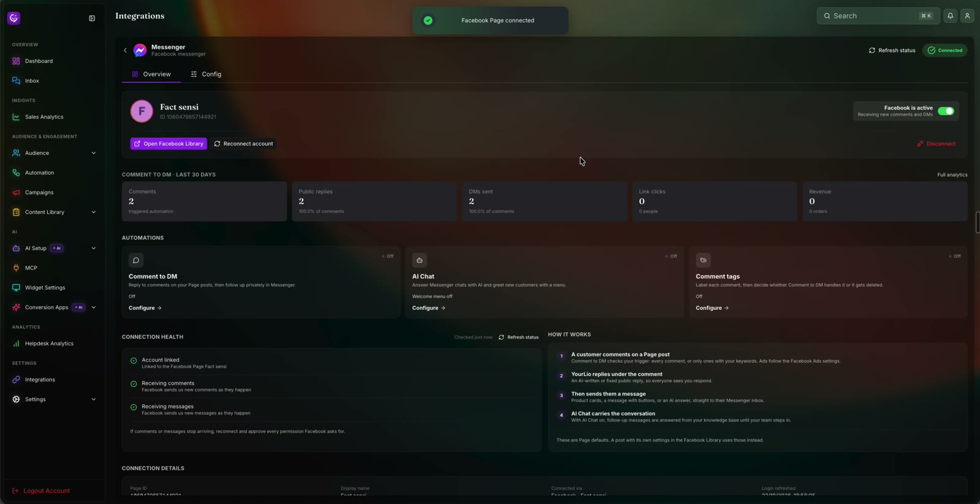The image size is (980, 504).
Task: Toggle the Facebook is active switch
Action: point(946,111)
